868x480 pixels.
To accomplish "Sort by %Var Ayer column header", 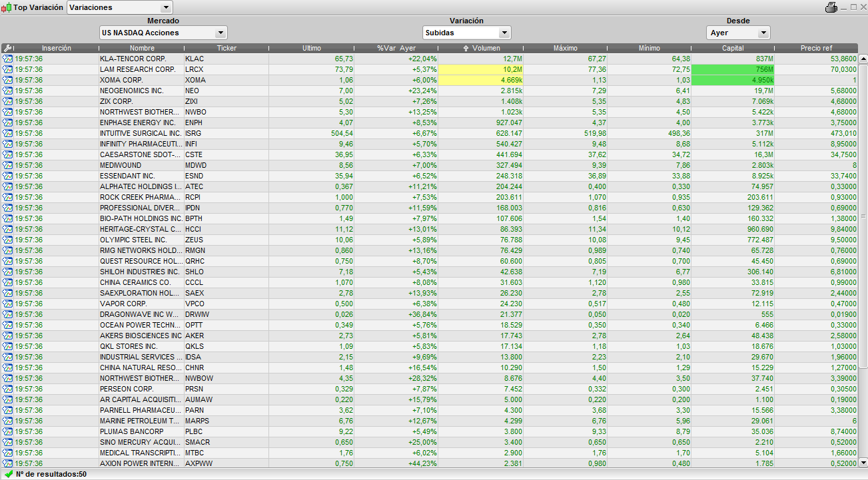I will (x=396, y=48).
